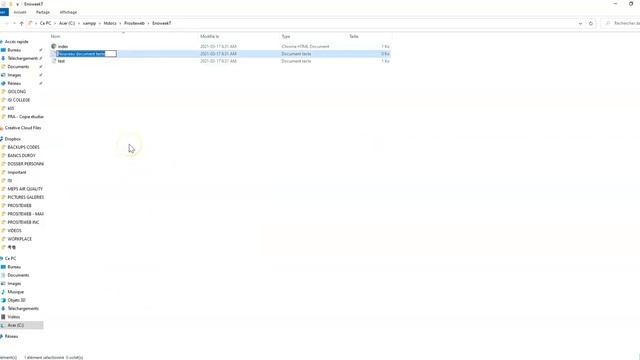Click xampp in the address breadcrumb
640x360 pixels.
(x=89, y=23)
